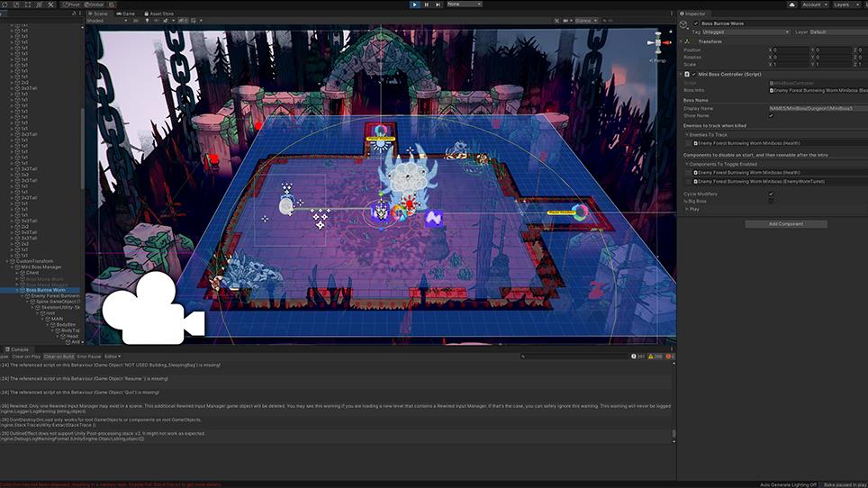Toggle Clear on Build in Console
The height and width of the screenshot is (488, 868).
click(59, 357)
